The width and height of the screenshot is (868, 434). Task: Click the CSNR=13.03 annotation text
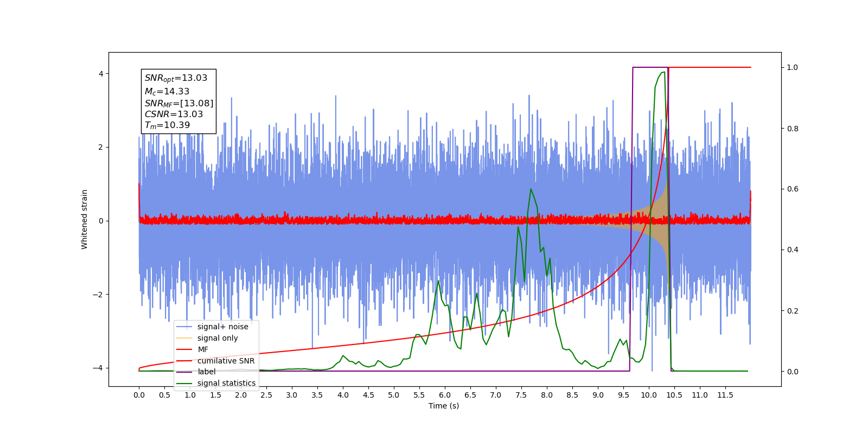pos(174,114)
